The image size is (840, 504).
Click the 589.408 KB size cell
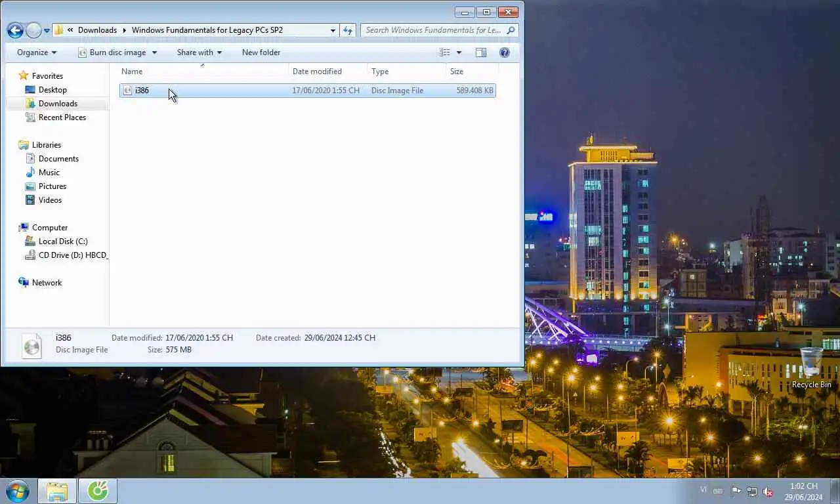(x=474, y=91)
